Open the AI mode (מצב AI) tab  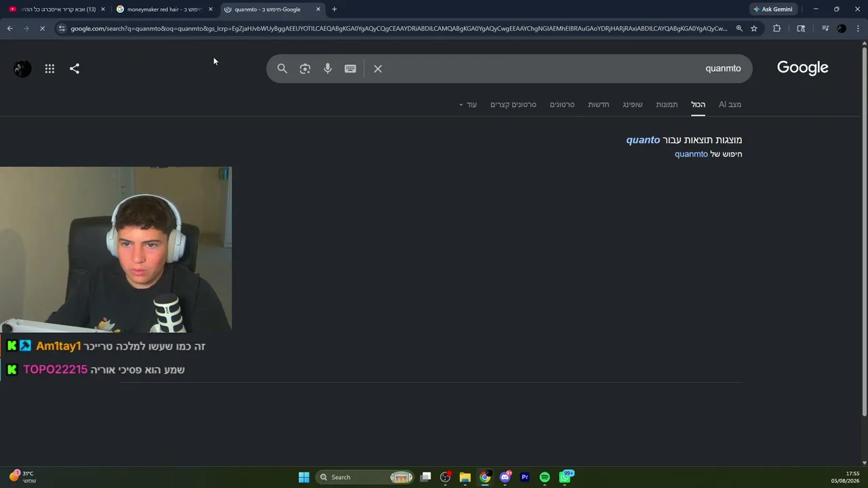pos(730,104)
